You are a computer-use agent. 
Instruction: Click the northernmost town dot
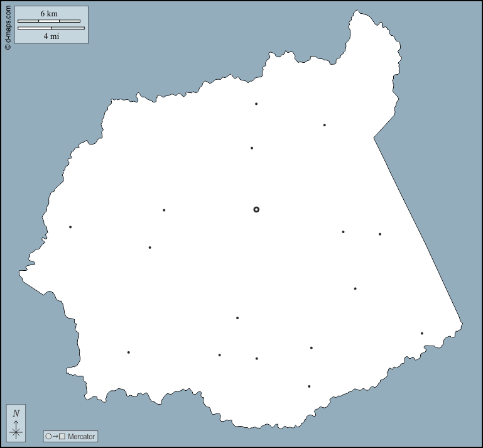click(256, 104)
